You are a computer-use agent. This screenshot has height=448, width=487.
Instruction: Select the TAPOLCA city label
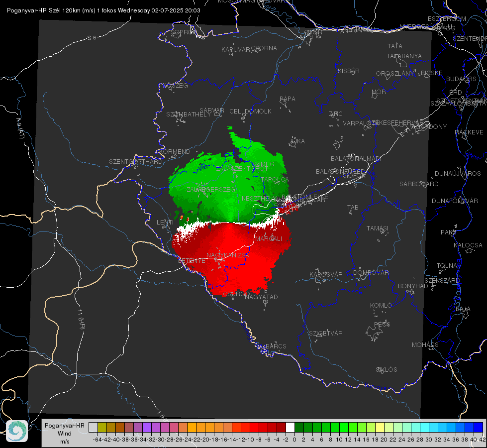coord(275,180)
